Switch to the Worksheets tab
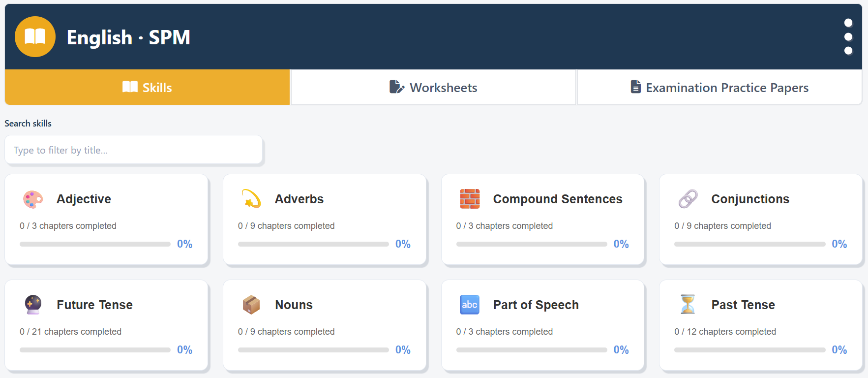The width and height of the screenshot is (868, 378). [433, 87]
